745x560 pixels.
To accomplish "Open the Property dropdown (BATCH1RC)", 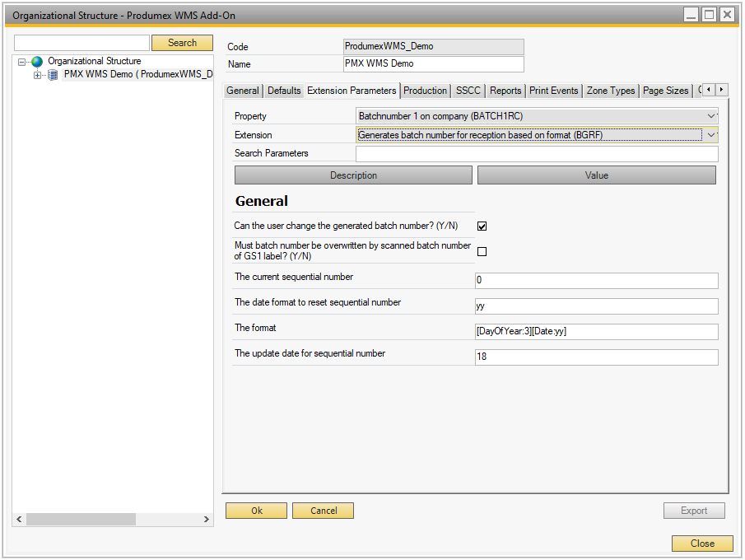I will point(711,116).
